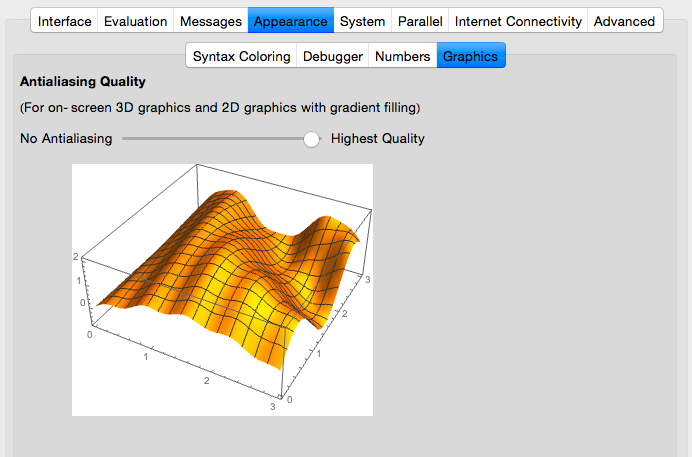This screenshot has height=457, width=692.
Task: Click the 'Highest Quality' label
Action: (x=378, y=139)
